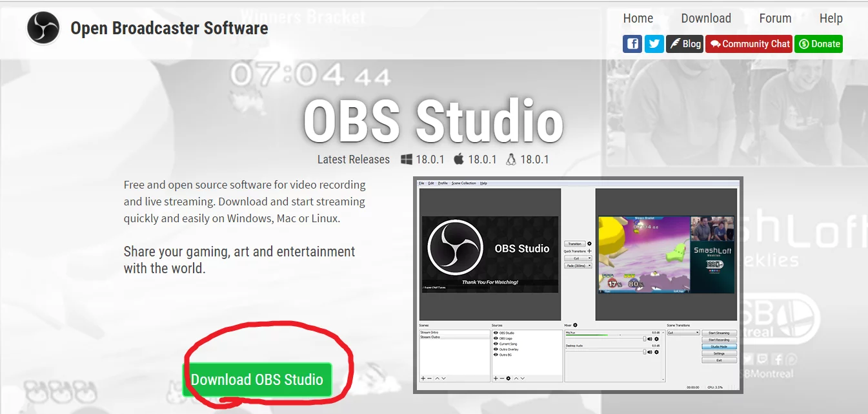868x414 pixels.
Task: Click the Linux penguin release icon
Action: click(x=511, y=159)
